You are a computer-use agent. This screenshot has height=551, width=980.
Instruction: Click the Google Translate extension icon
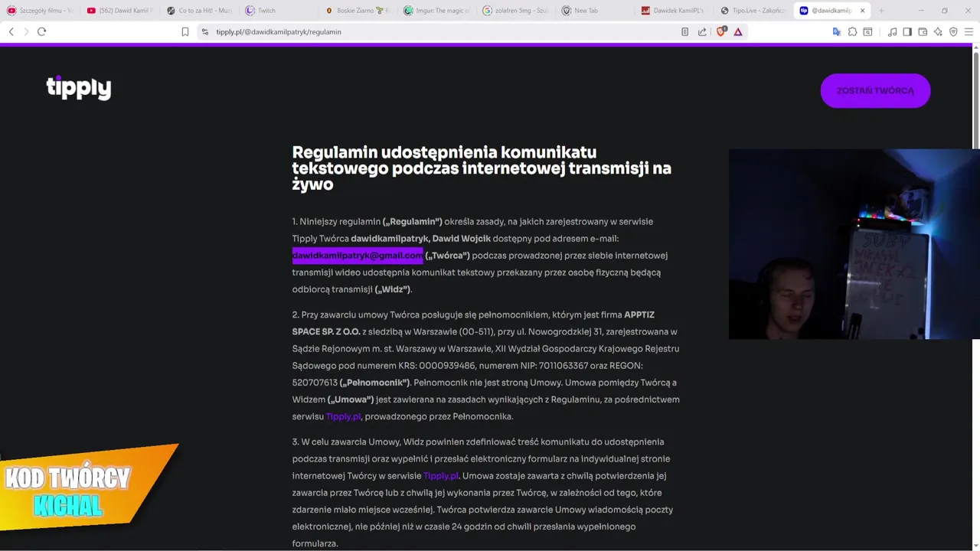pyautogui.click(x=836, y=31)
